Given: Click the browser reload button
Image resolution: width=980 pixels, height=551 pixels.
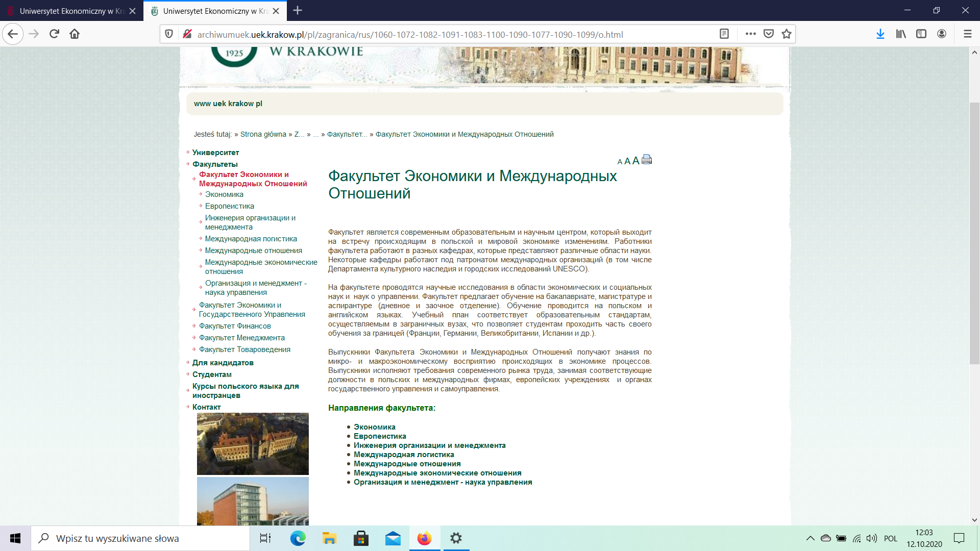Looking at the screenshot, I should click(54, 34).
